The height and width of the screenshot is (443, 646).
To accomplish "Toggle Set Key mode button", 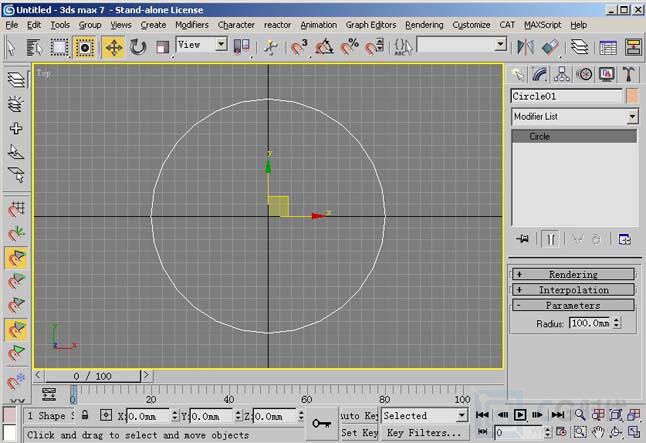I will click(359, 433).
